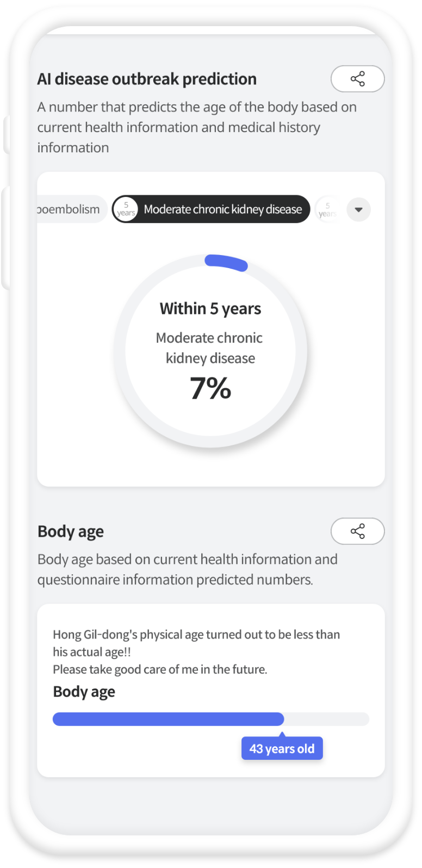
Task: Click the faded 5 years badge at right
Action: pyautogui.click(x=327, y=209)
